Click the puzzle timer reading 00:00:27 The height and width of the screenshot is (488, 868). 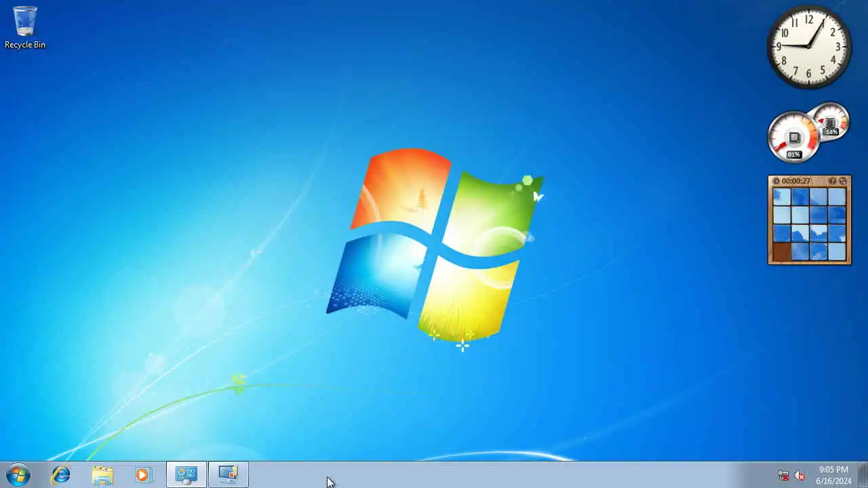tap(796, 181)
